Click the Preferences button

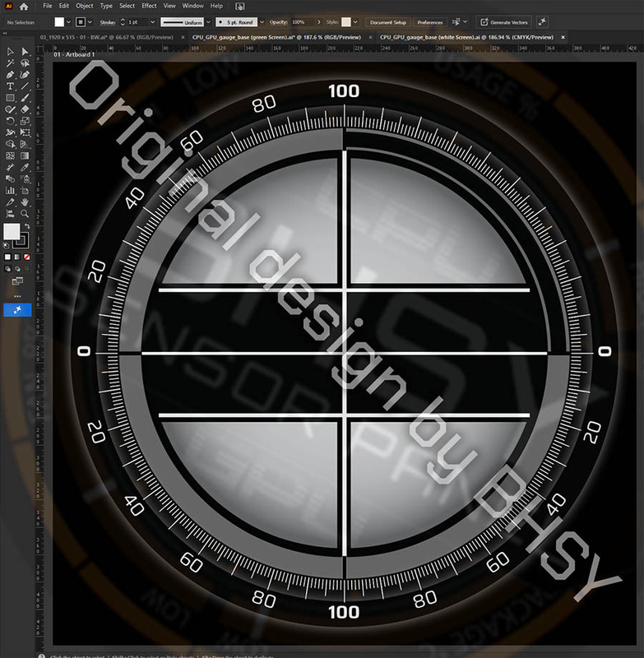pos(429,22)
